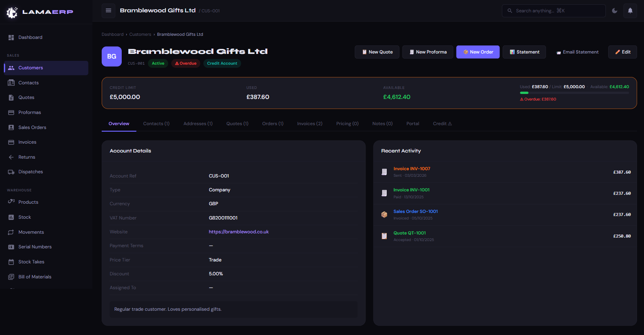Click the Invoice INV-1001 document icon
This screenshot has height=335, width=644.
pos(384,193)
